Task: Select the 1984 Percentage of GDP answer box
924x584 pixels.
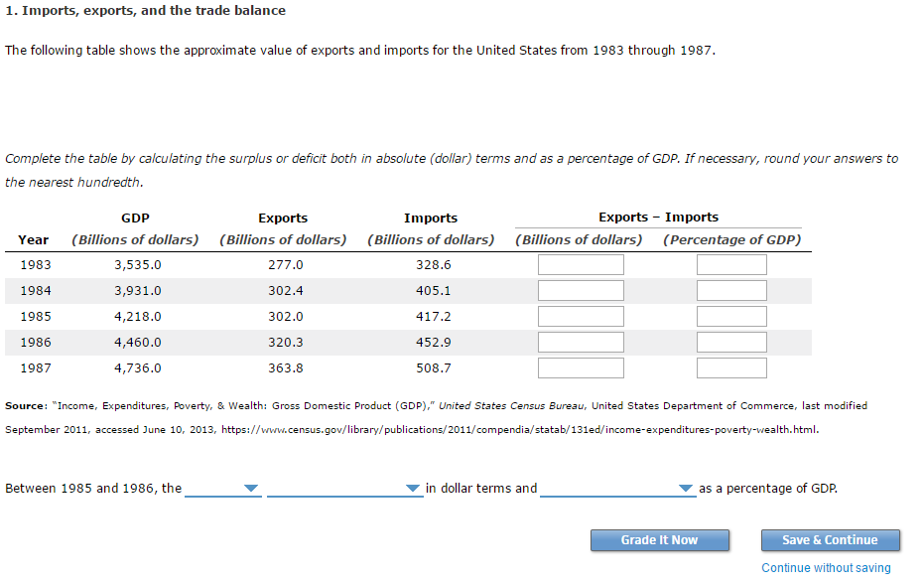Action: point(731,290)
